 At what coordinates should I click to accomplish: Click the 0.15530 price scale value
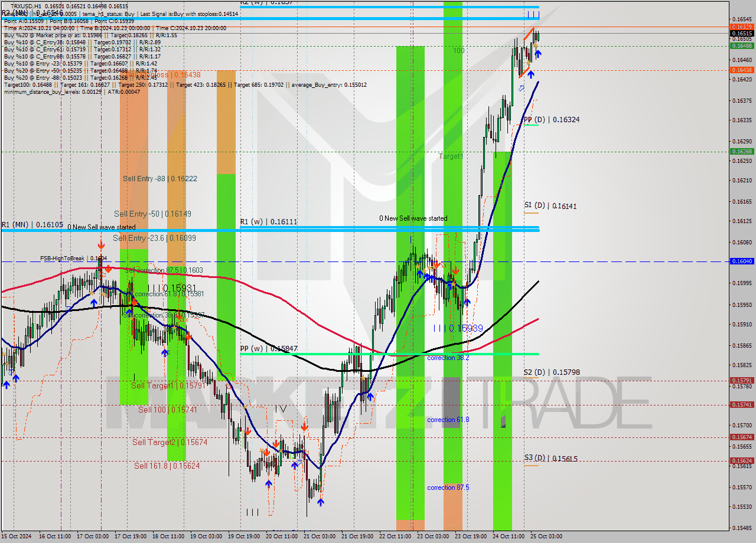(x=742, y=506)
